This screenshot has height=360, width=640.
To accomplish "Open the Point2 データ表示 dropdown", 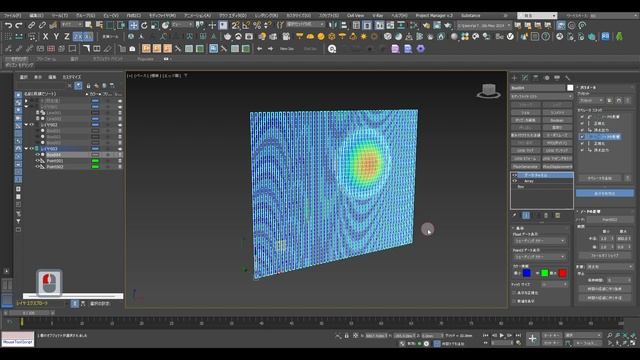I will pos(539,257).
